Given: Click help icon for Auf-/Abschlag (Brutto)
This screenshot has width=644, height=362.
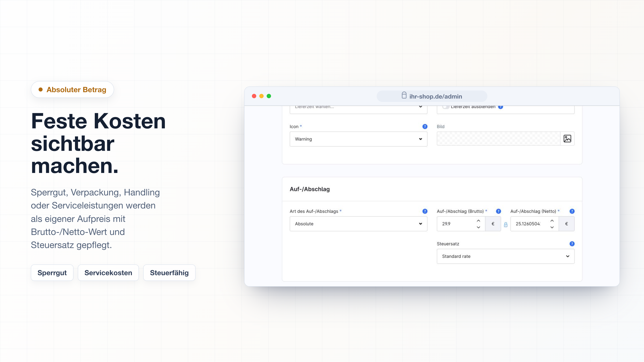Looking at the screenshot, I should tap(498, 211).
